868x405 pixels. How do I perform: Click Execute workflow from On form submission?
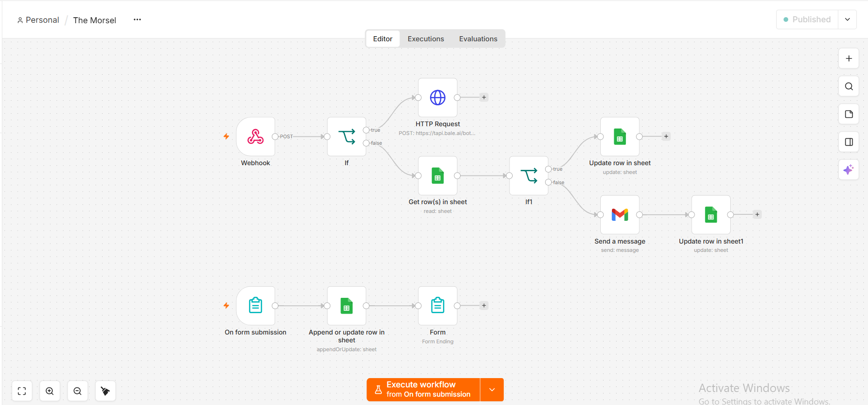(x=423, y=390)
